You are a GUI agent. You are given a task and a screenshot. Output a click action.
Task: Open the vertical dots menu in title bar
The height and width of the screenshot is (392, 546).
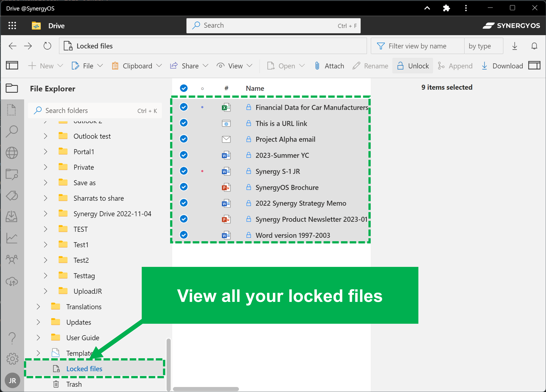[x=466, y=8]
